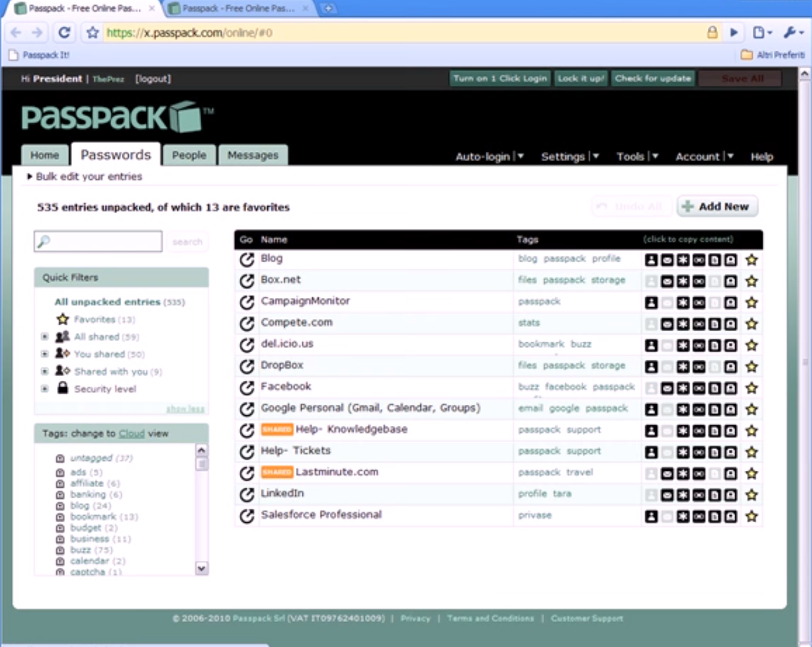Copy the password icon in Box.net row
Image resolution: width=812 pixels, height=647 pixels.
tap(683, 282)
